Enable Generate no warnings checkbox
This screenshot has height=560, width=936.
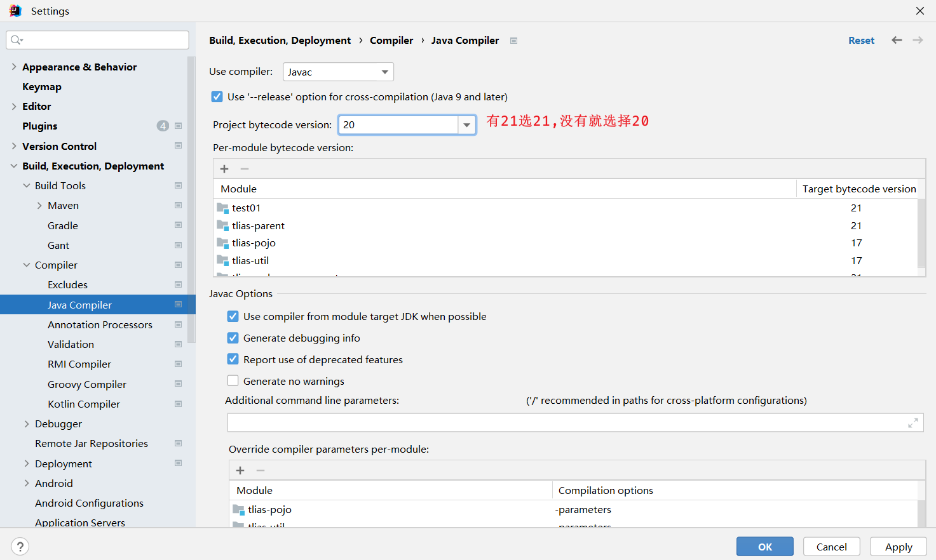[x=233, y=381]
